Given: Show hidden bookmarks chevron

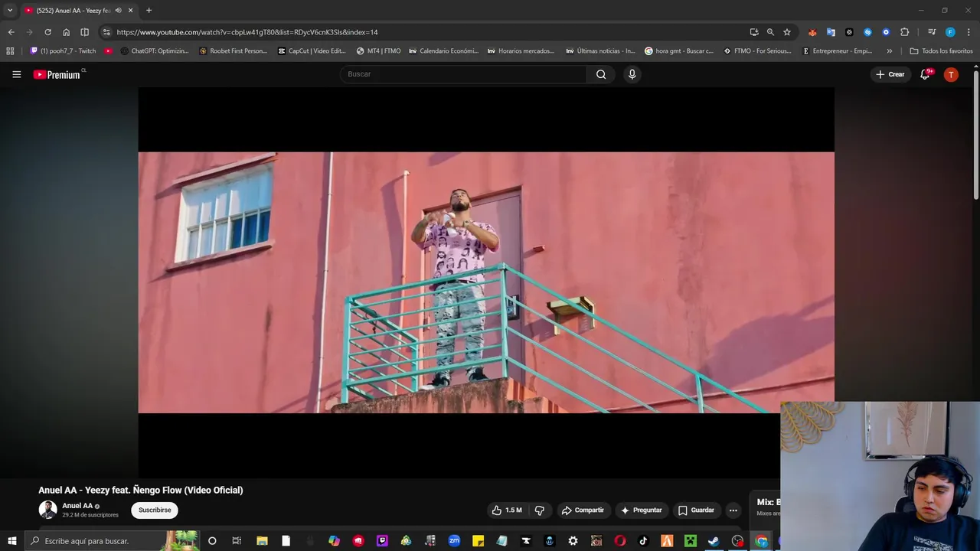Looking at the screenshot, I should [889, 51].
